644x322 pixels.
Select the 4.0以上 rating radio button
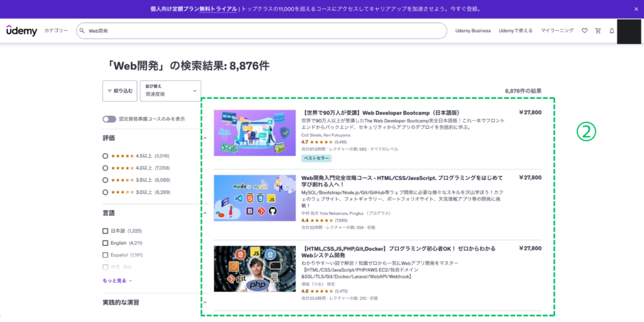[105, 168]
